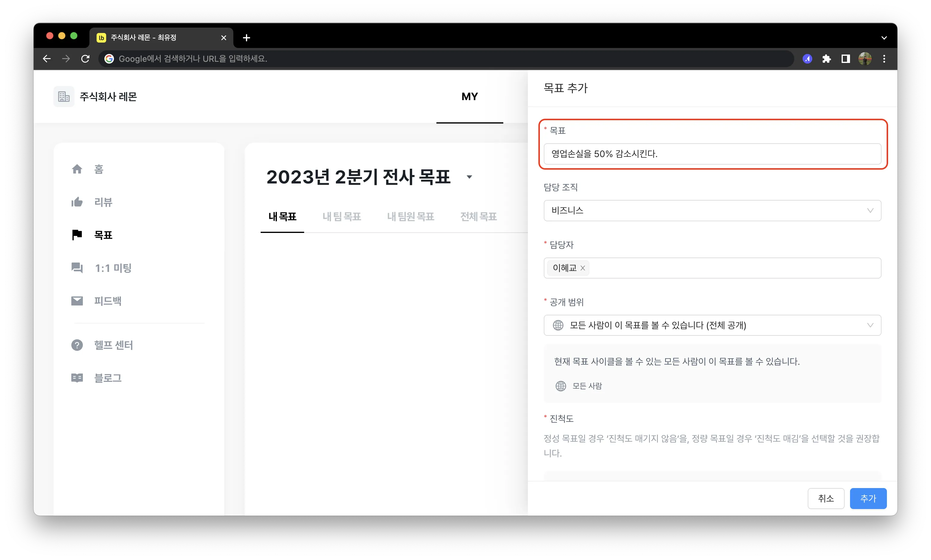Remove 이혜교 from 담당자 field

[582, 268]
